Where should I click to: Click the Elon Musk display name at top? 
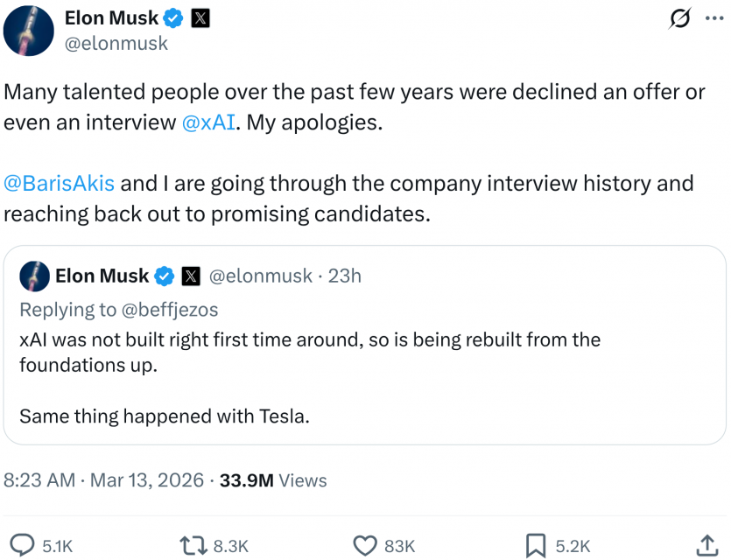pyautogui.click(x=111, y=17)
